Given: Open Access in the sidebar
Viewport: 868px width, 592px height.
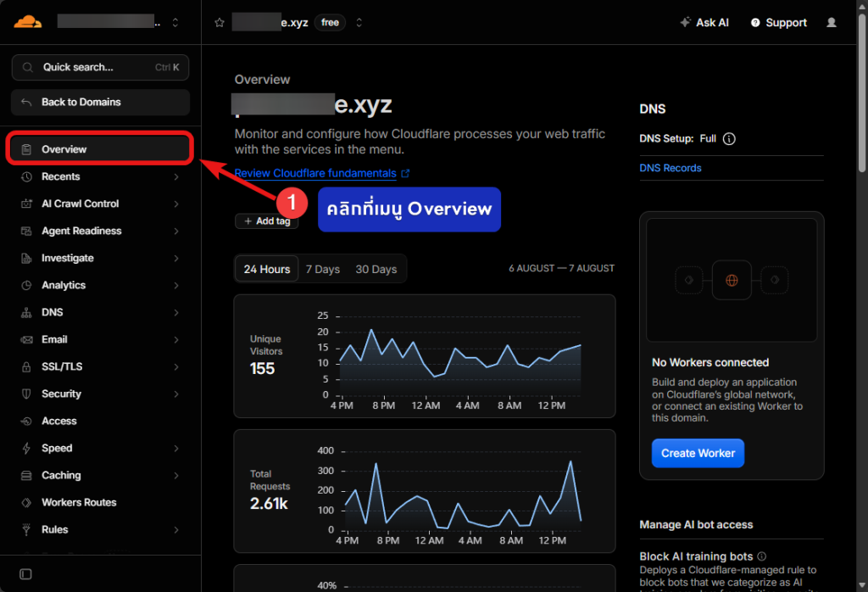Looking at the screenshot, I should (x=100, y=421).
